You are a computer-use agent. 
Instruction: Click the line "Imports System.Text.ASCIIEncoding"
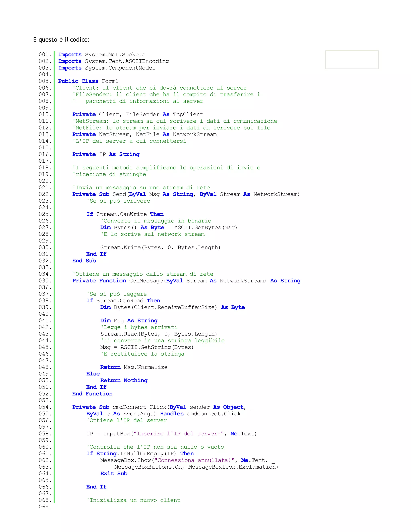pos(113,61)
